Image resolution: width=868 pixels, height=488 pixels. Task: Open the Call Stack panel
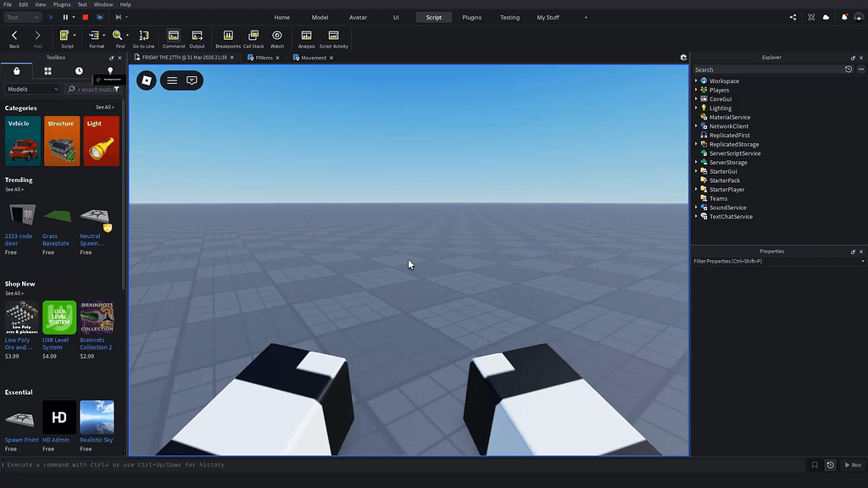(253, 39)
